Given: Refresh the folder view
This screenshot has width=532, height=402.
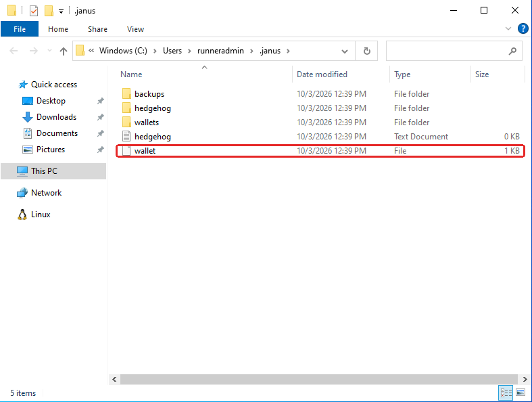Looking at the screenshot, I should click(x=367, y=51).
